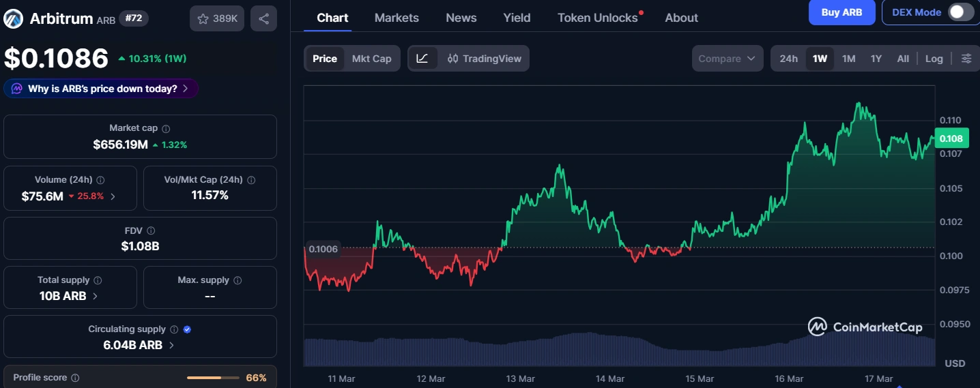Set chart range to 1Y
The height and width of the screenshot is (388, 980).
[x=876, y=59]
